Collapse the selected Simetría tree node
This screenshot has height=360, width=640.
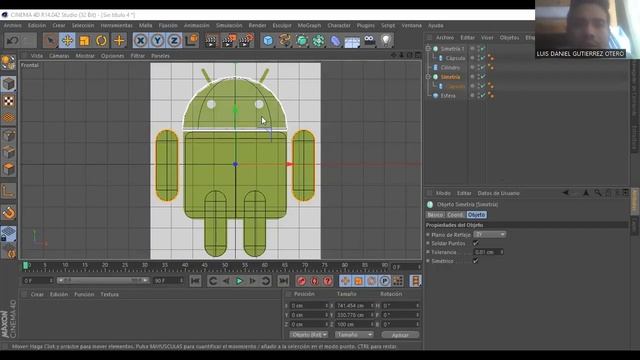(x=428, y=77)
